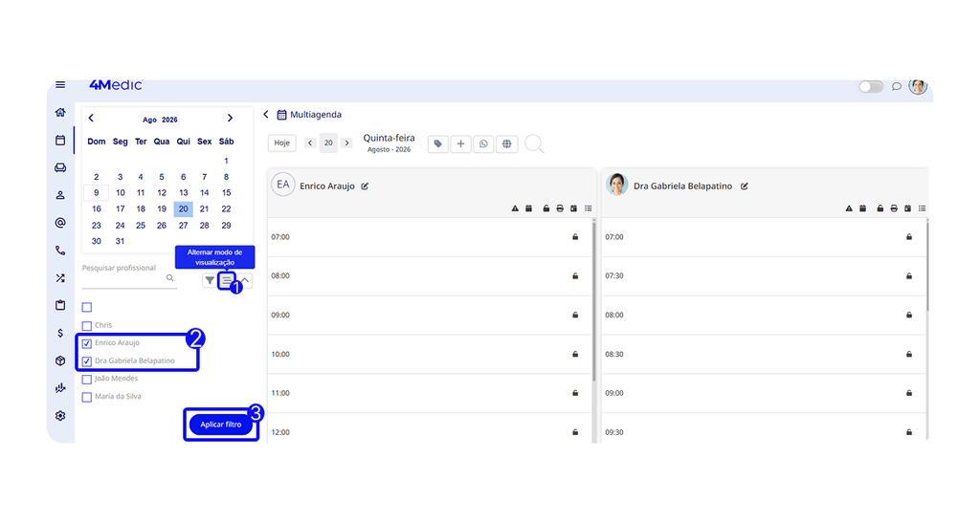Click the Hoje button

282,143
